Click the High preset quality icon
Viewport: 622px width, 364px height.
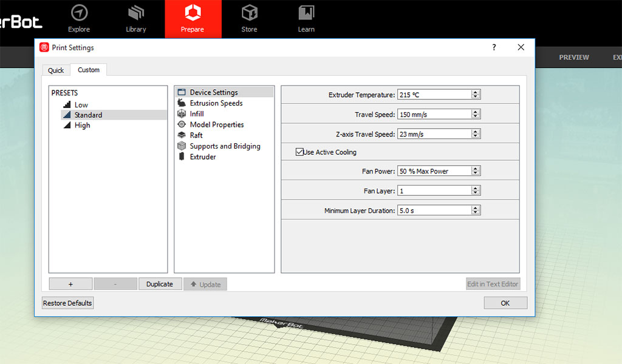coord(67,125)
